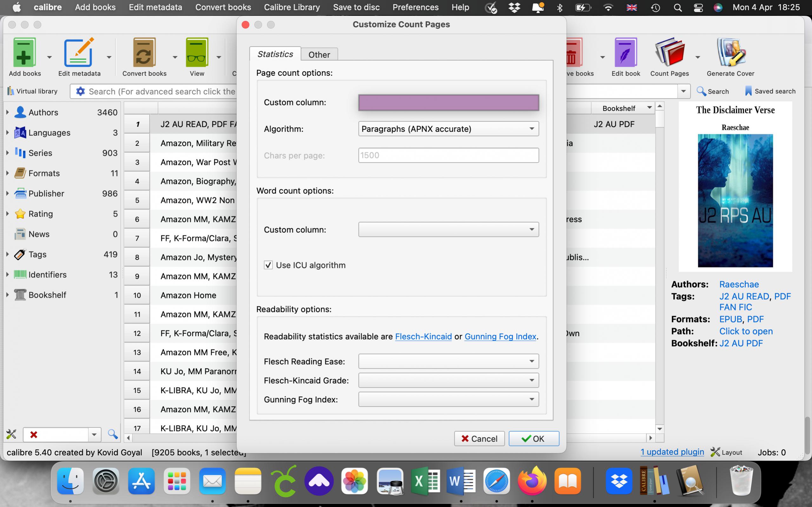This screenshot has height=507, width=812.
Task: Click the Cancel button
Action: coord(479,439)
